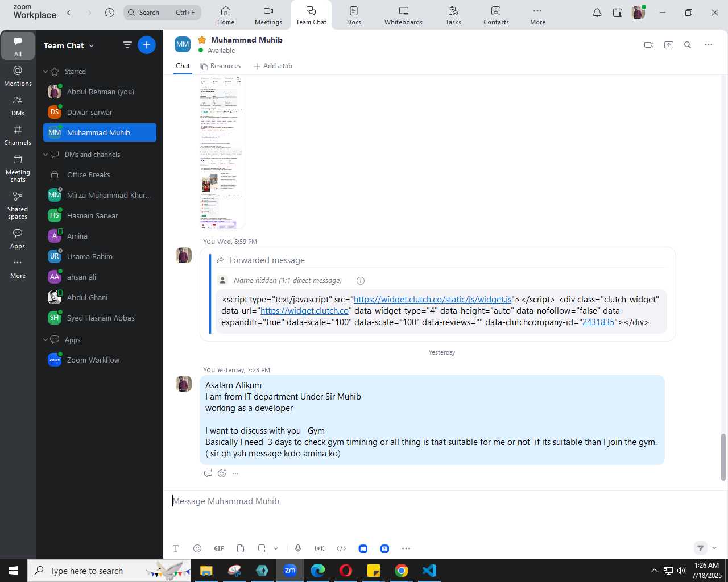The width and height of the screenshot is (728, 582).
Task: Search within this chat using magnifier icon
Action: click(688, 45)
